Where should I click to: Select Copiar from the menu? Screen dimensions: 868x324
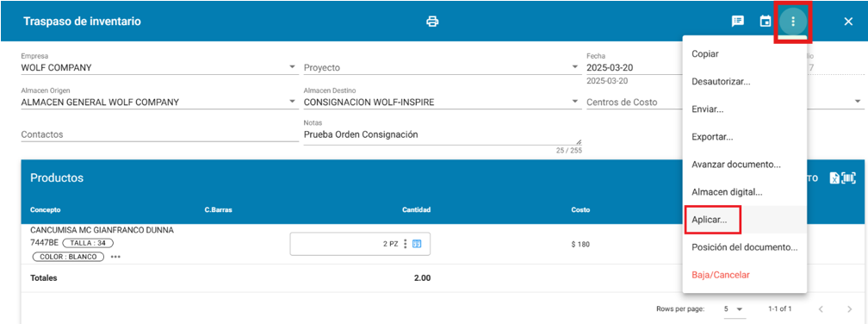coord(745,53)
